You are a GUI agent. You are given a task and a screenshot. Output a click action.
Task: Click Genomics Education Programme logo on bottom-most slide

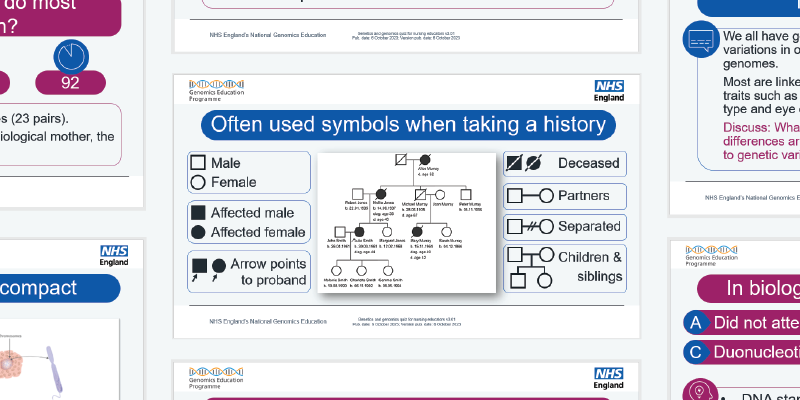tap(216, 378)
